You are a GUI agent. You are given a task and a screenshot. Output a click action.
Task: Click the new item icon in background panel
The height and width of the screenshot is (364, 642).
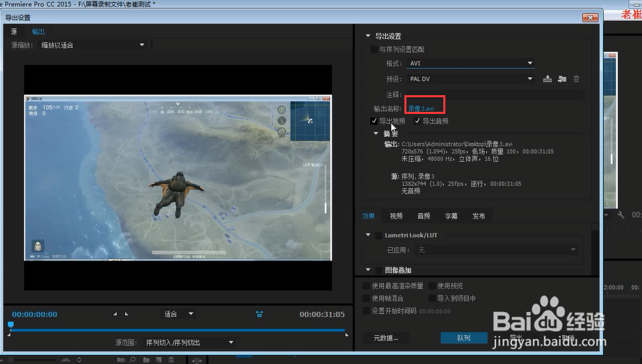(x=159, y=360)
